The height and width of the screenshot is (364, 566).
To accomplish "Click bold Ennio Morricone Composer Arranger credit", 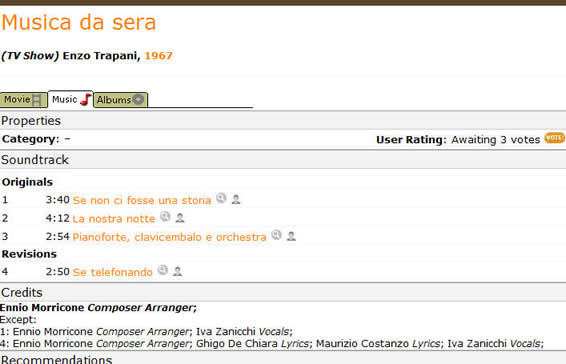I will 98,308.
